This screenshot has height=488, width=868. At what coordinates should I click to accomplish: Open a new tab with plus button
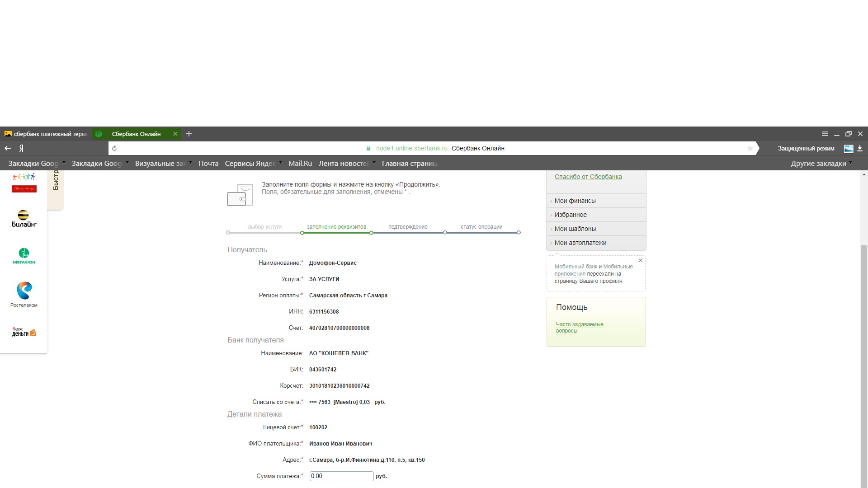189,134
